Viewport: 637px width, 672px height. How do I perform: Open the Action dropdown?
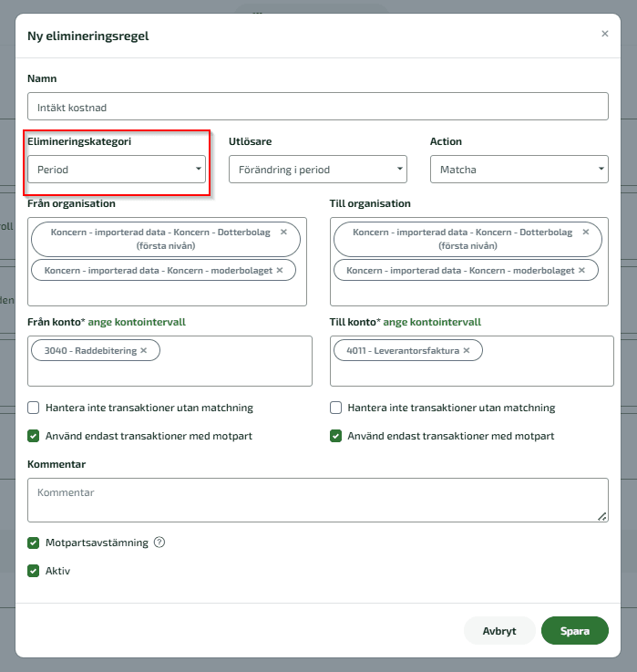[519, 170]
